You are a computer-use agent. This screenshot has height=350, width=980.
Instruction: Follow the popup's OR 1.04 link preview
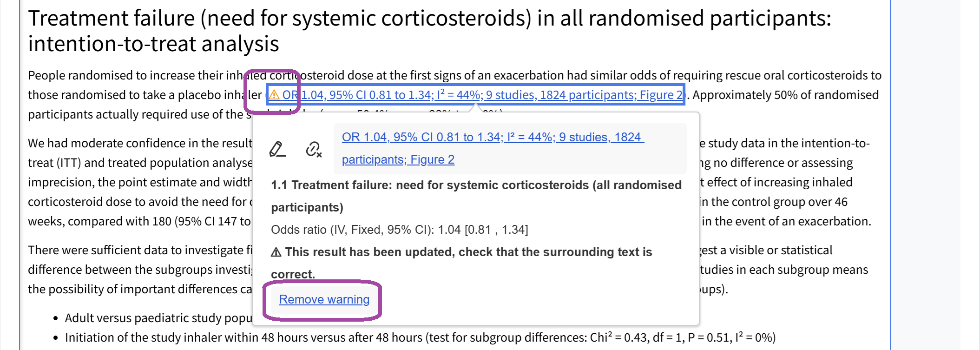pos(493,138)
